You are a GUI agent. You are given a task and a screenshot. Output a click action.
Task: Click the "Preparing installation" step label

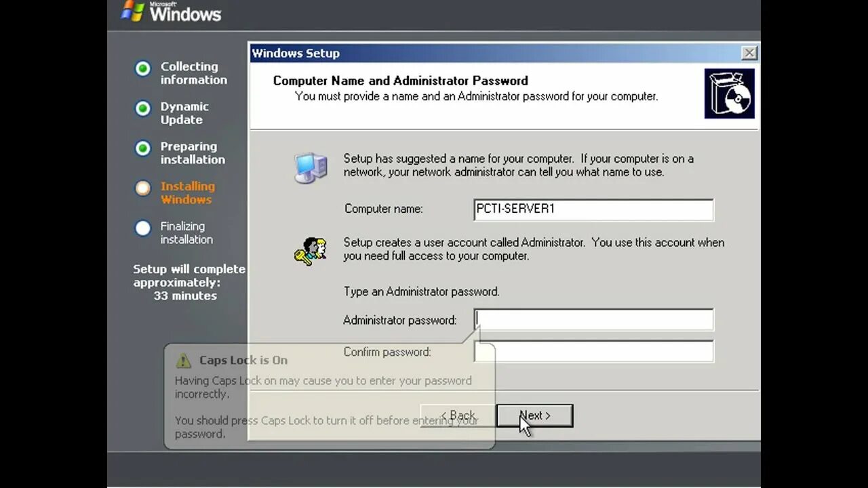pos(193,153)
